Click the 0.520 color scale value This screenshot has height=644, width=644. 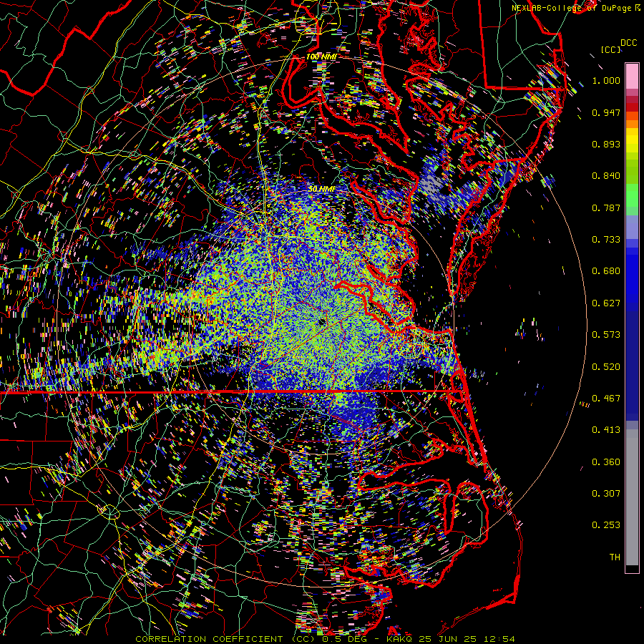606,367
